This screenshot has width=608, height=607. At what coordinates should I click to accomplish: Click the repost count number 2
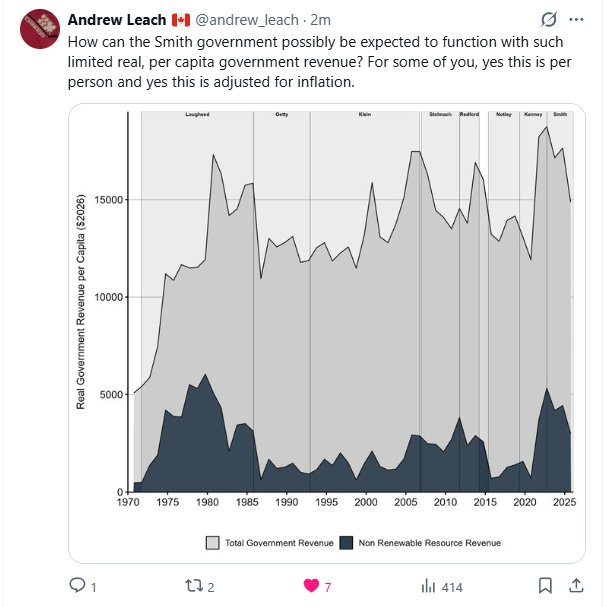tap(211, 586)
